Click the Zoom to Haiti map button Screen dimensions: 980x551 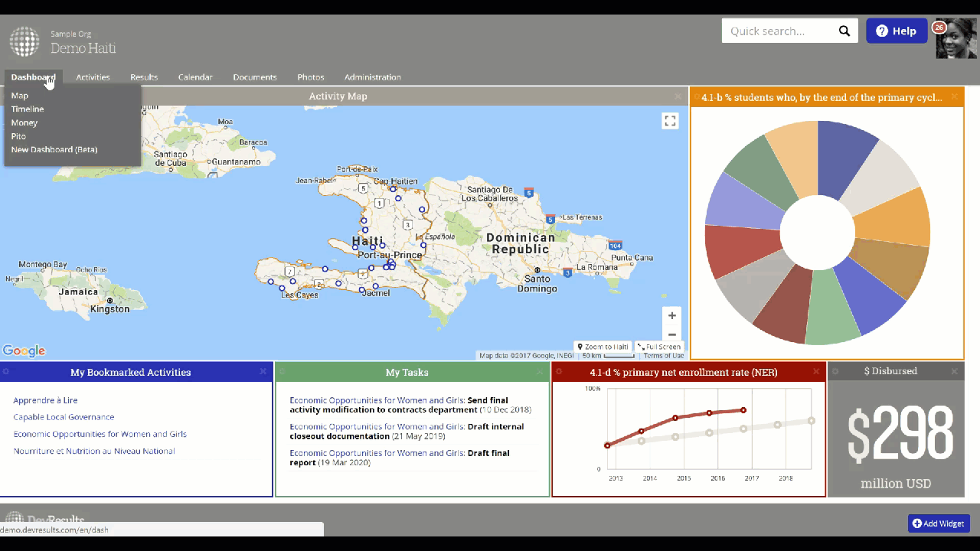603,347
